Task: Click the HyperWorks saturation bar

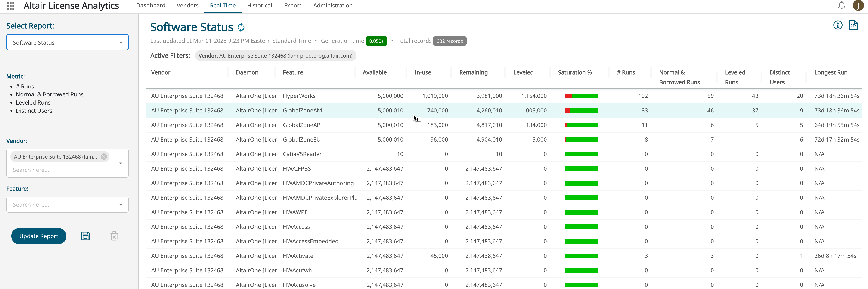Action: click(582, 96)
